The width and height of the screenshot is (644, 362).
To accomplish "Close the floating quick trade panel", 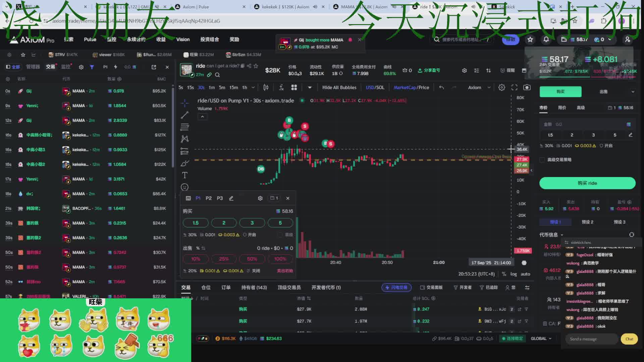I will [287, 198].
